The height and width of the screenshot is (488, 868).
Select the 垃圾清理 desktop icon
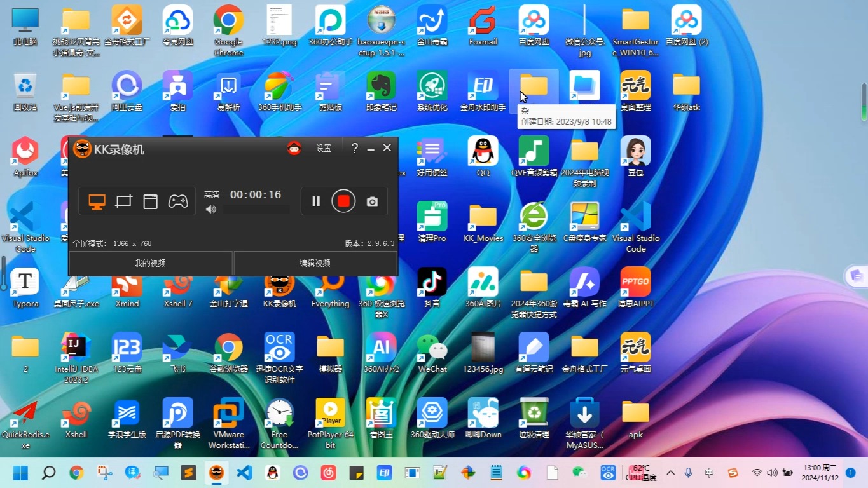534,418
